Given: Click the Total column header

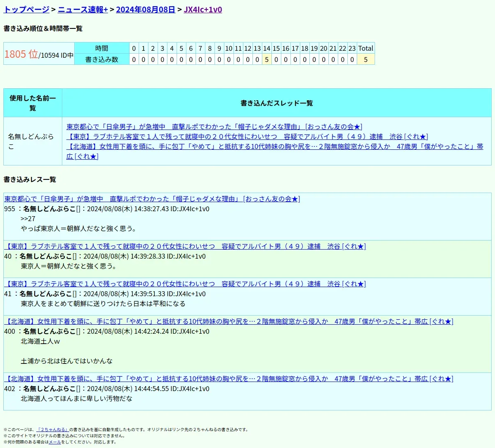Looking at the screenshot, I should pyautogui.click(x=365, y=48).
